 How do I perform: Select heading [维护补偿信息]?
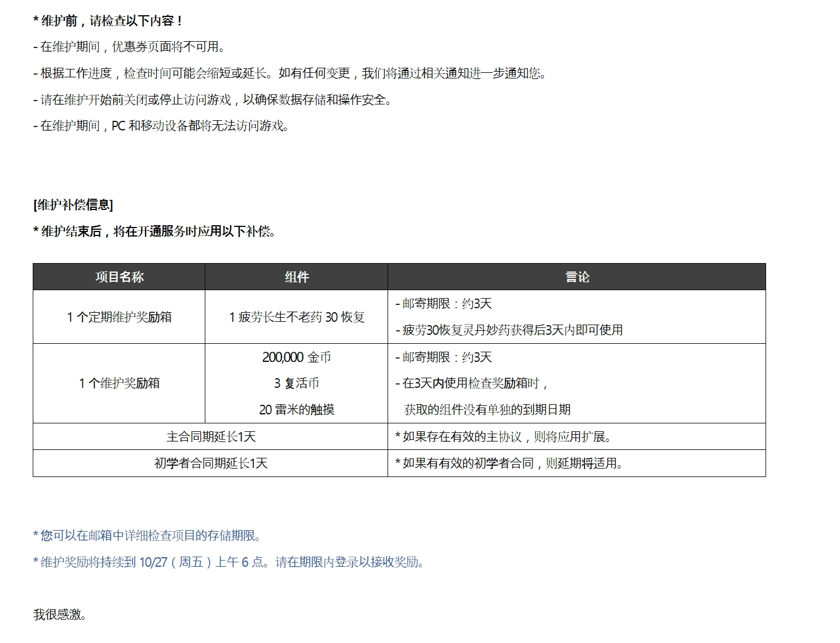(73, 205)
